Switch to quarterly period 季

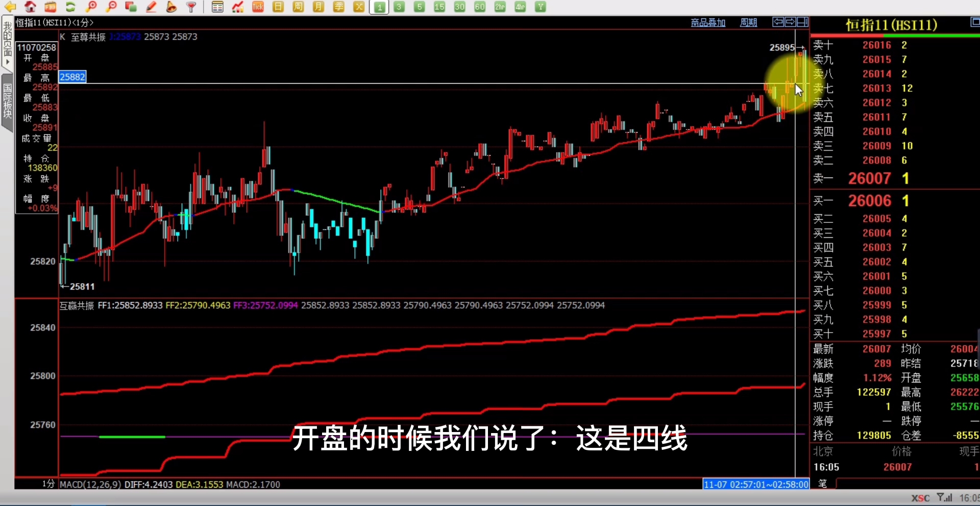pos(338,7)
